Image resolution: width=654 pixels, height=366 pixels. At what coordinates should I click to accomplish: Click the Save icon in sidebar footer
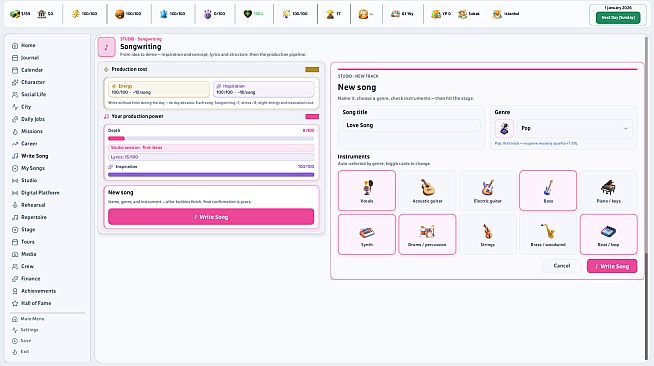(15, 341)
